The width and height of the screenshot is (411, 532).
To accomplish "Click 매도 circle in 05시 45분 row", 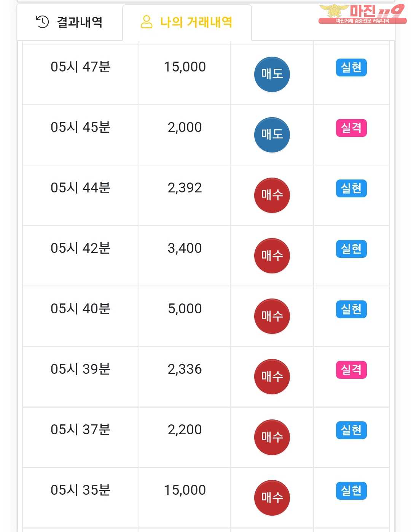I will coord(272,135).
